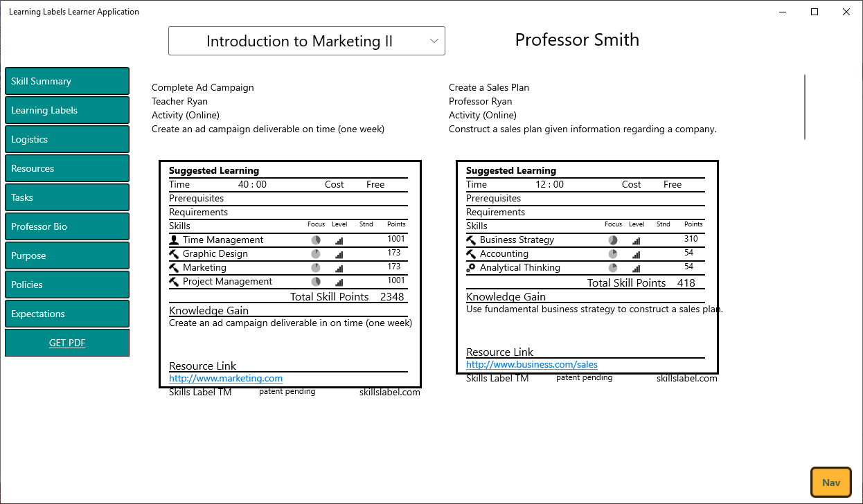Switch to Learning Labels view
This screenshot has height=504, width=863.
(67, 110)
